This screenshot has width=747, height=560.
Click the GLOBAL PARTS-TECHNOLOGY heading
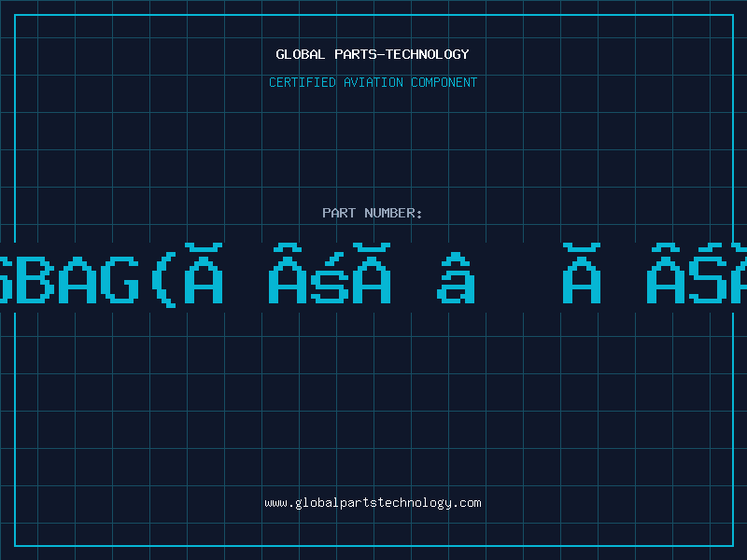pos(373,54)
